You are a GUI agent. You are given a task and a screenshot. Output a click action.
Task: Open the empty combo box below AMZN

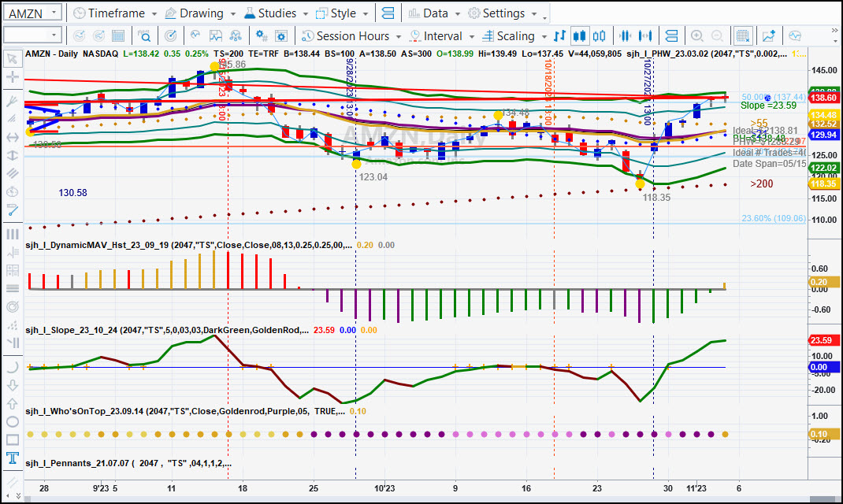(32, 35)
